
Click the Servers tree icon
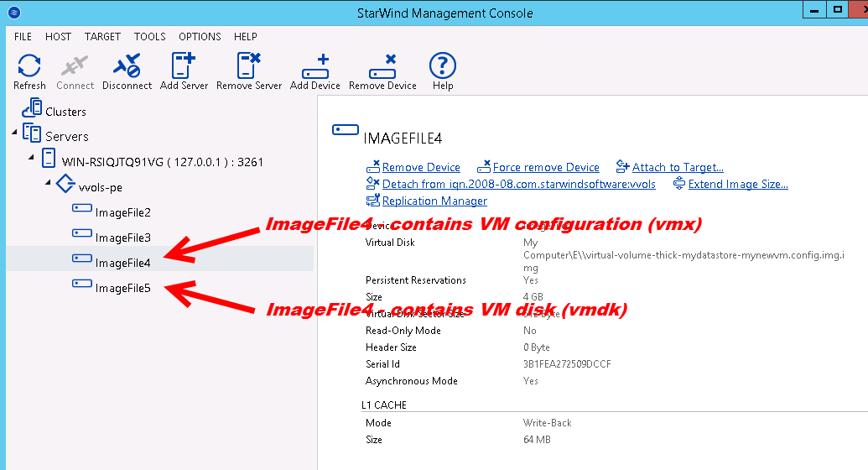[32, 133]
